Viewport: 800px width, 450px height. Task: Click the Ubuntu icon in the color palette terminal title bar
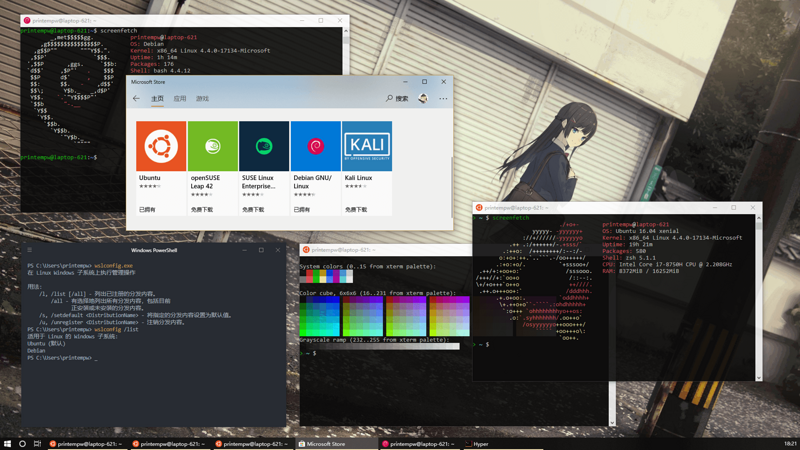(x=306, y=249)
